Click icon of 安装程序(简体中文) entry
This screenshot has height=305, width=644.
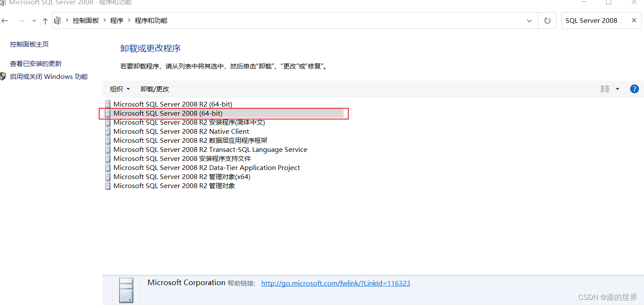click(x=108, y=123)
